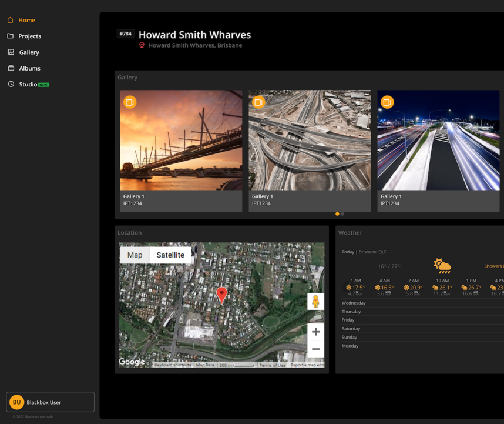Toggle the 200 m map scale
The image size is (504, 424).
237,365
